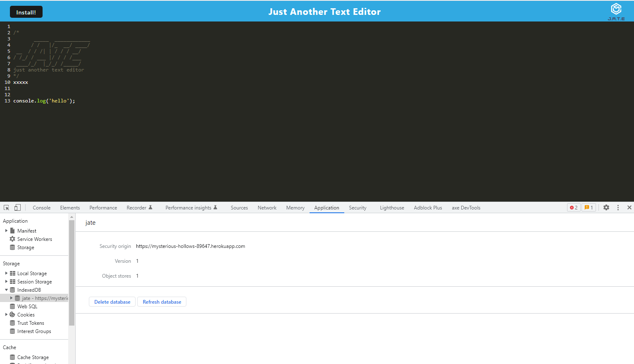Toggle the device toolbar emulation icon

click(x=17, y=207)
